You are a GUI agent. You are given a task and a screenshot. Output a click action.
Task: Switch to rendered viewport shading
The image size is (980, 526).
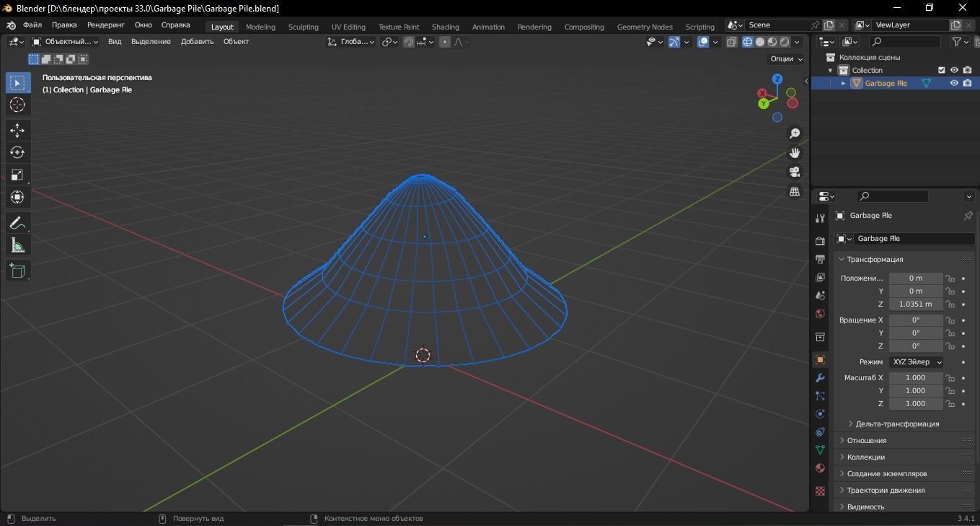point(785,42)
